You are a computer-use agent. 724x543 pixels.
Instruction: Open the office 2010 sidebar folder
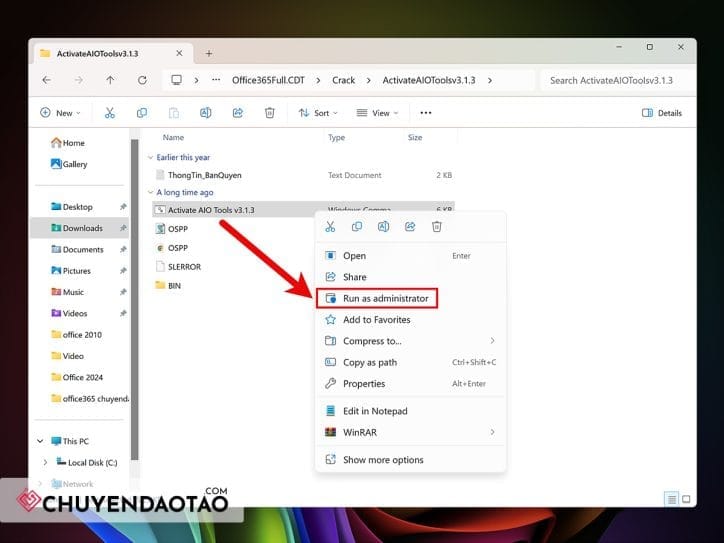[x=79, y=335]
